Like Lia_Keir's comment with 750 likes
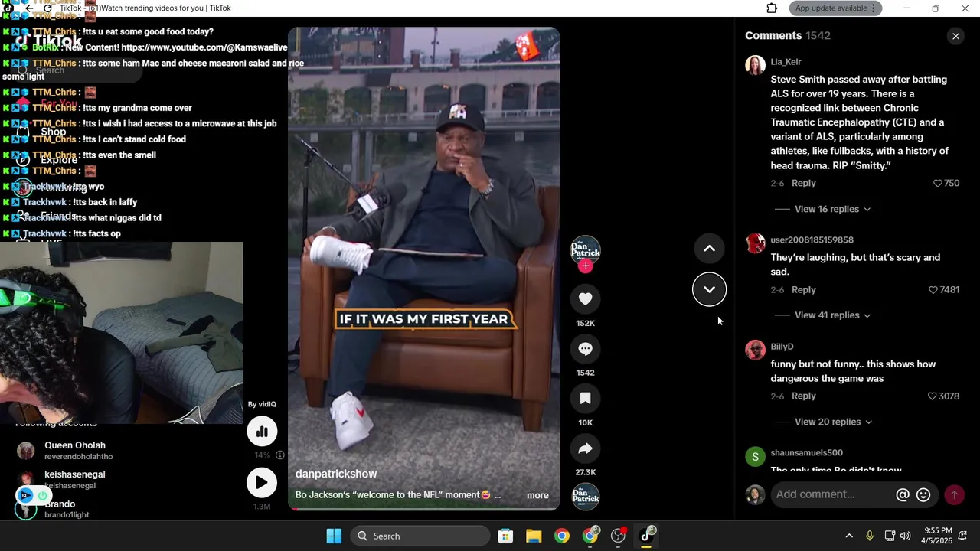This screenshot has width=980, height=551. [938, 184]
